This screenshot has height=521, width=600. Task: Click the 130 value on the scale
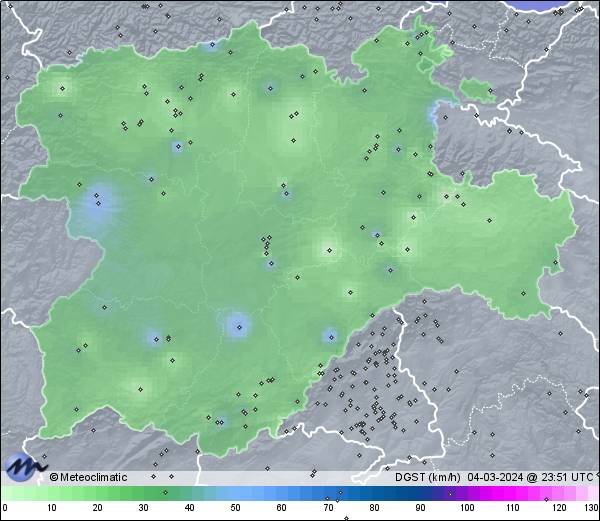[592, 508]
